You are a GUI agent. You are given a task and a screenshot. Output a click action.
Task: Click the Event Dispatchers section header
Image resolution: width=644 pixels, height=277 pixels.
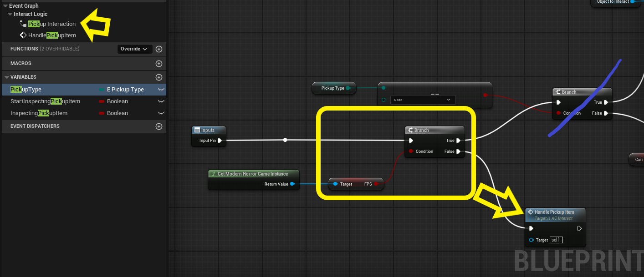click(35, 126)
